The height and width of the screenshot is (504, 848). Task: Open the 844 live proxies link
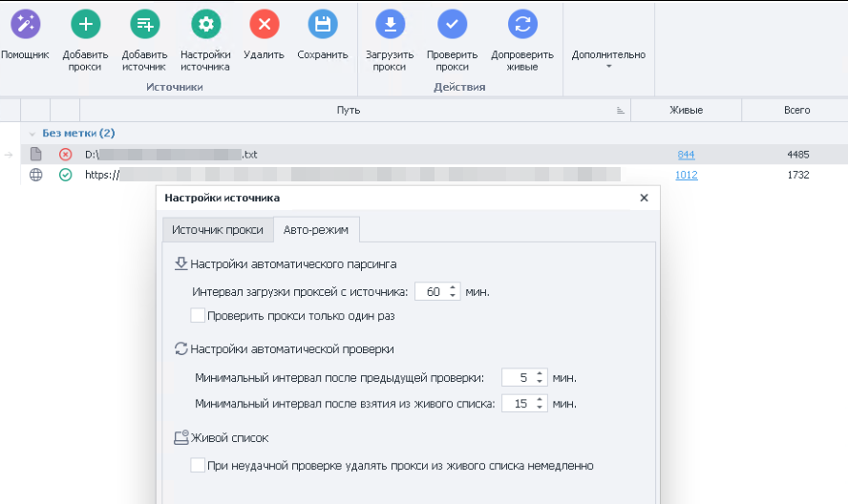pos(686,155)
